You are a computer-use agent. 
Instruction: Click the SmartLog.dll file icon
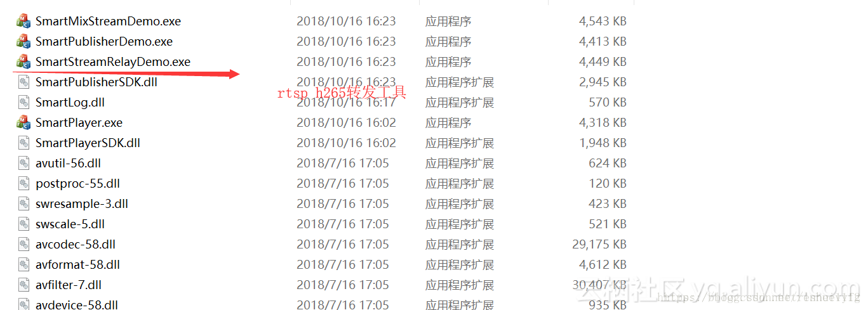click(23, 102)
